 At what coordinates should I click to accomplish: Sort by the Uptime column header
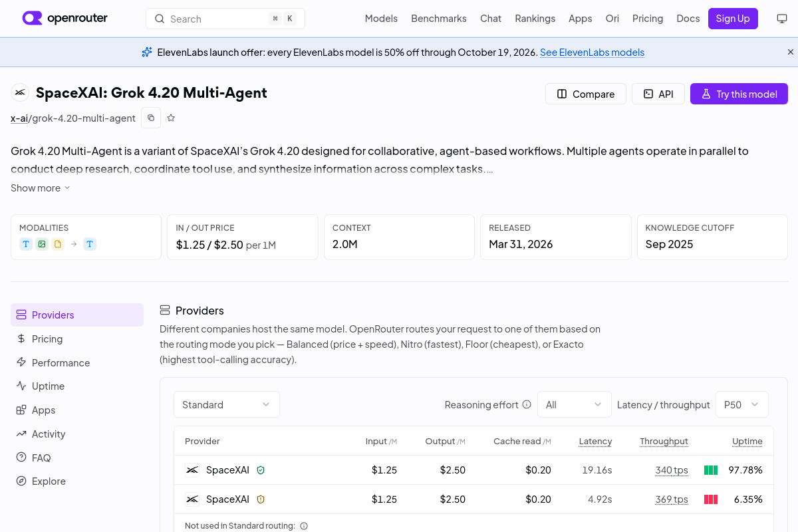pyautogui.click(x=747, y=442)
